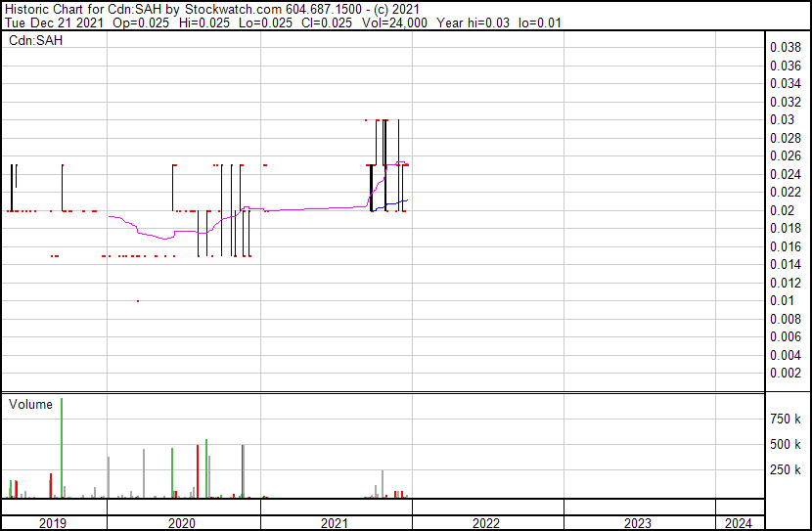This screenshot has width=812, height=531.
Task: Select the 500 k volume axis label
Action: click(x=787, y=444)
